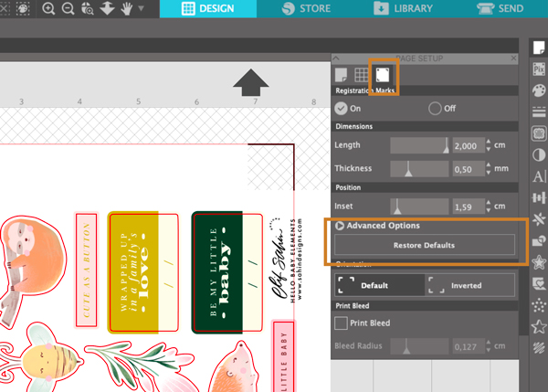Screen dimensions: 548x392
Task: Decrease Length with the down stepper arrow
Action: click(x=489, y=149)
